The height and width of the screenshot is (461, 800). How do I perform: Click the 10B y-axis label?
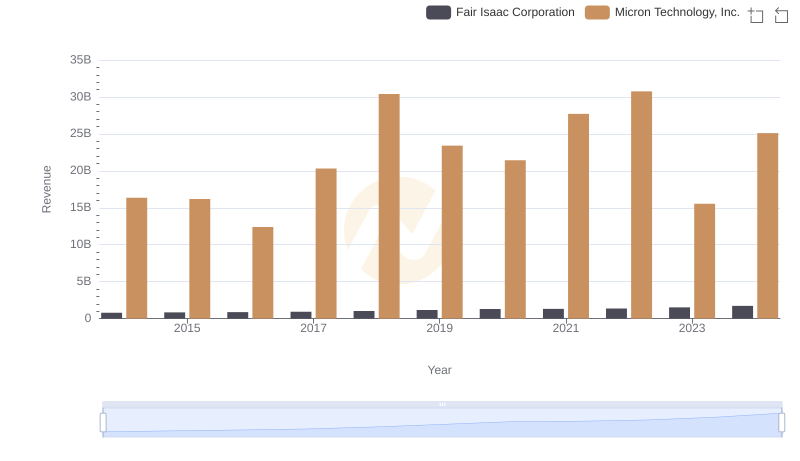(81, 244)
